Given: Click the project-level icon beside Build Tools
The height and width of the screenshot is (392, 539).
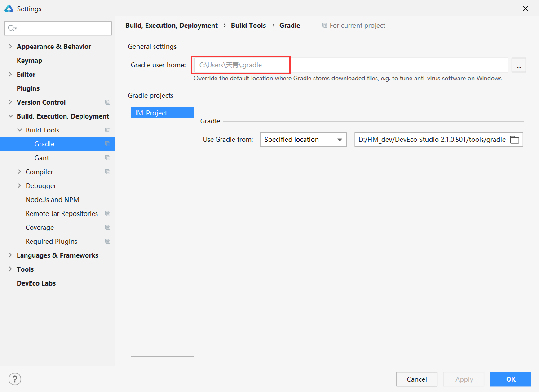Looking at the screenshot, I should click(x=107, y=130).
